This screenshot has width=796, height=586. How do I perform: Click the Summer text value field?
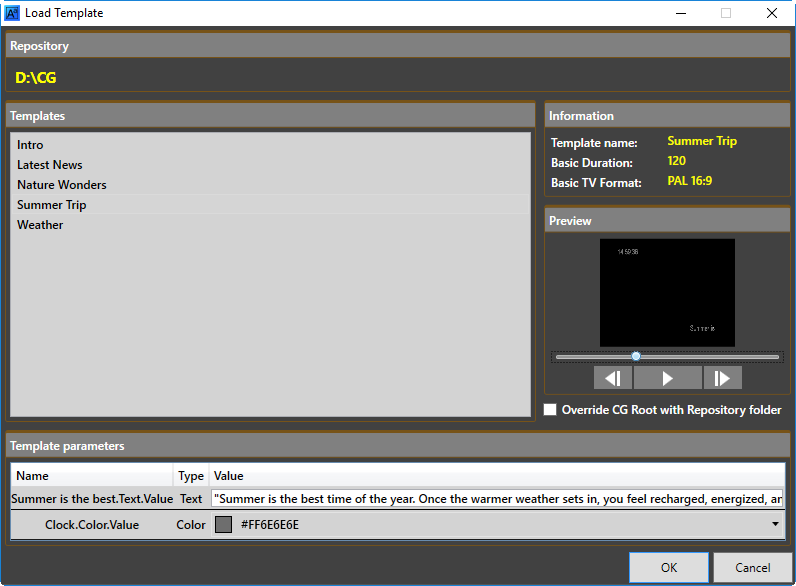point(498,499)
